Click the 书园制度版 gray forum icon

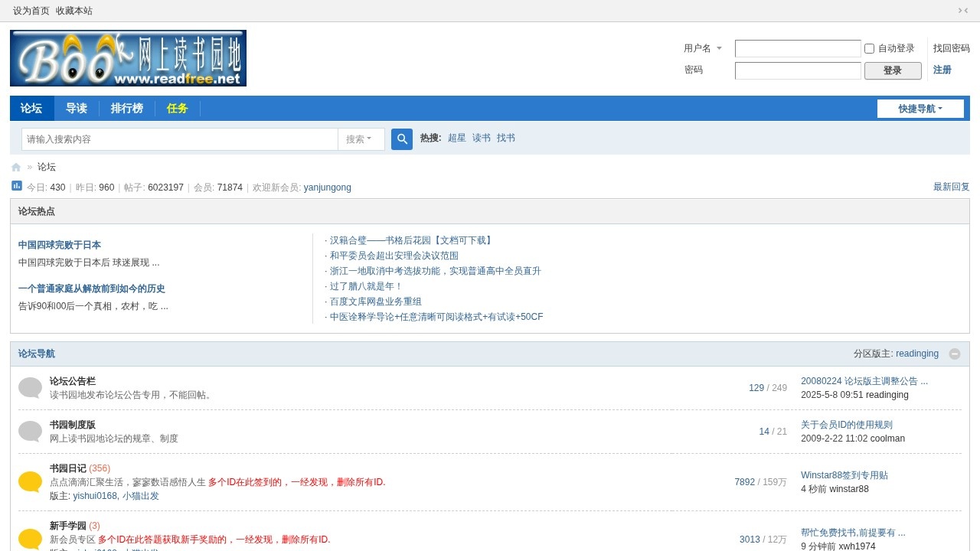tap(30, 432)
